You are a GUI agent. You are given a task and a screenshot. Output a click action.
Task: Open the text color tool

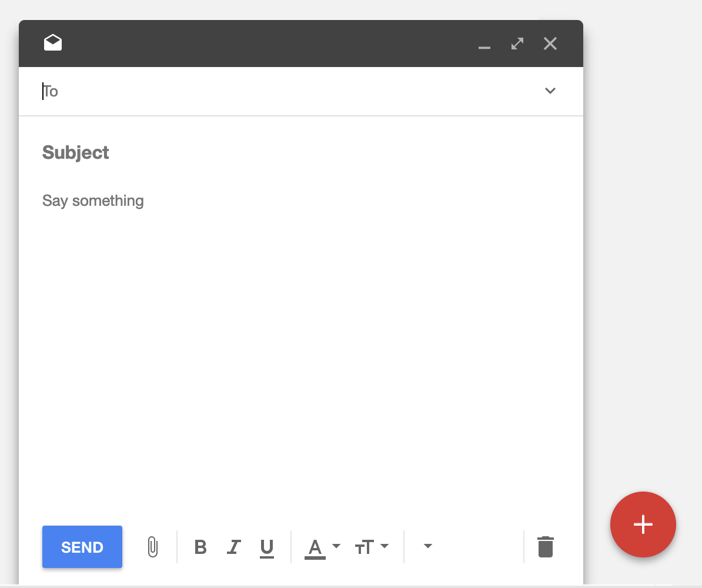tap(315, 547)
